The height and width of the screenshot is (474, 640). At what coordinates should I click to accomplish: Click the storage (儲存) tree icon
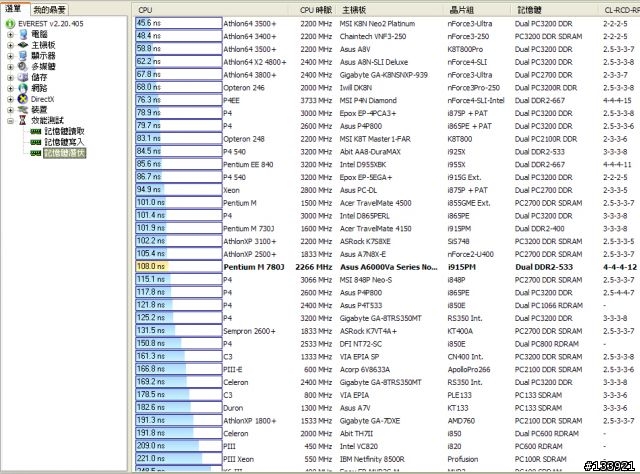(x=23, y=77)
